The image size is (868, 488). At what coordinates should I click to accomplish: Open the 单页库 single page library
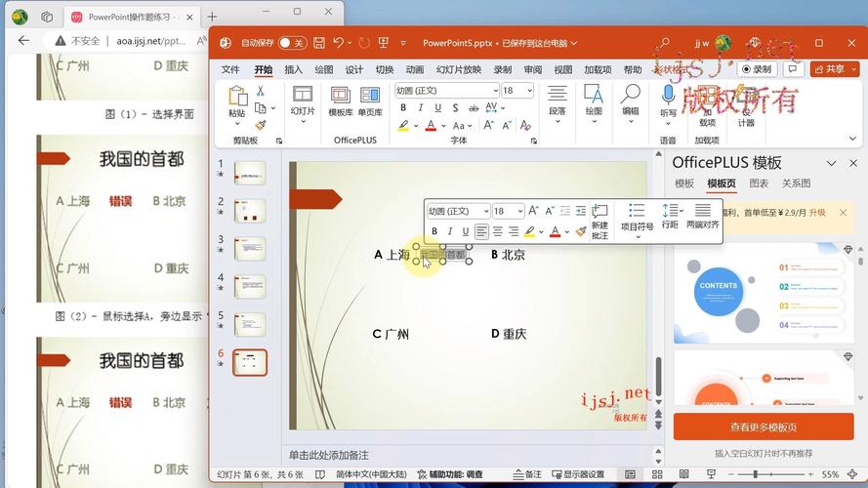pyautogui.click(x=370, y=101)
